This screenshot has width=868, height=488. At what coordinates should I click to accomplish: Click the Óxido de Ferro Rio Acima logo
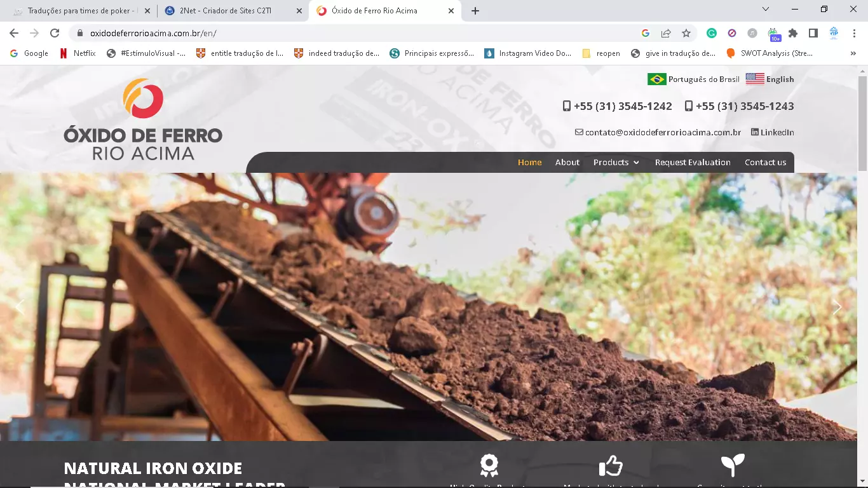pos(143,119)
